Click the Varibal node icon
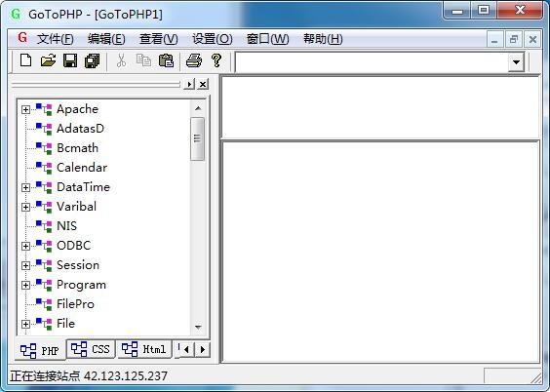The image size is (550, 392). point(44,207)
